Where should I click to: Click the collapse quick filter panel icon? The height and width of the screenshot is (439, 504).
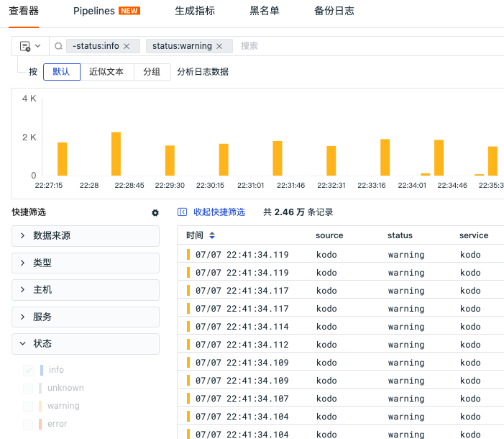coord(182,212)
